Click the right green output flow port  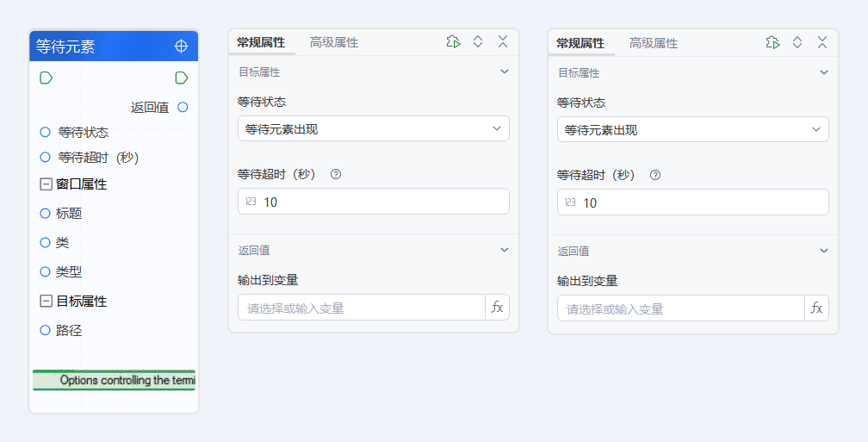181,78
